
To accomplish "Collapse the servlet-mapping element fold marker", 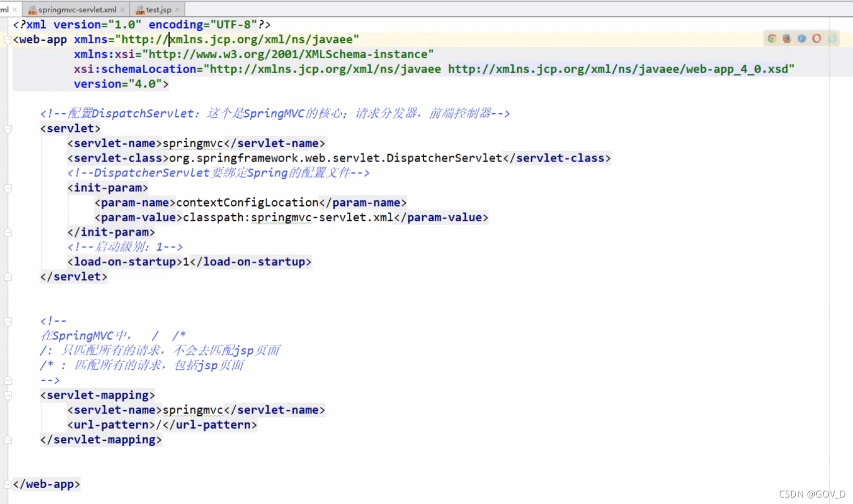I will (x=8, y=395).
